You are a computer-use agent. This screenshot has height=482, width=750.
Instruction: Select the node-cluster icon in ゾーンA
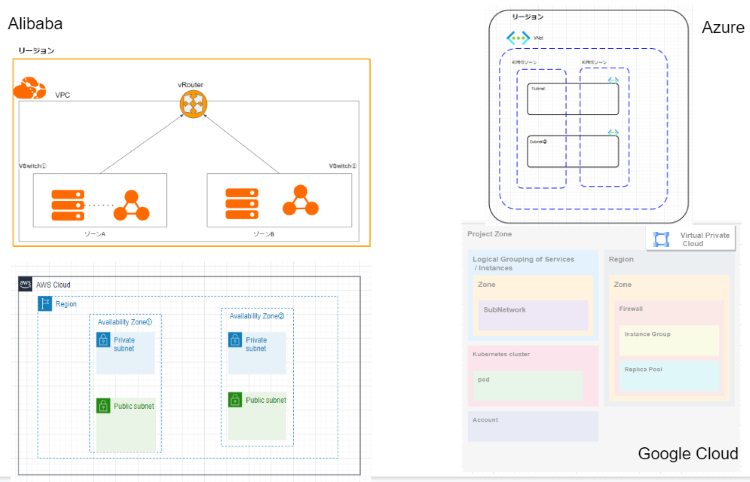130,205
